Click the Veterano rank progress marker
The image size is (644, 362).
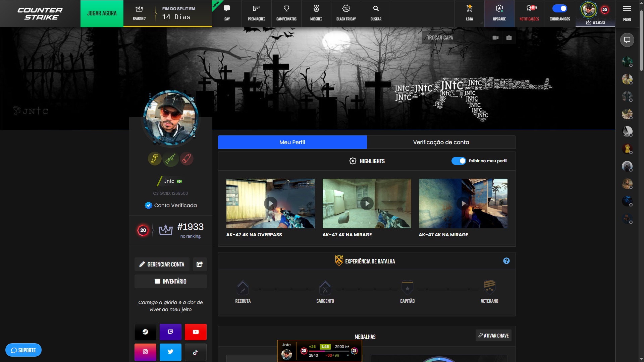pyautogui.click(x=489, y=287)
